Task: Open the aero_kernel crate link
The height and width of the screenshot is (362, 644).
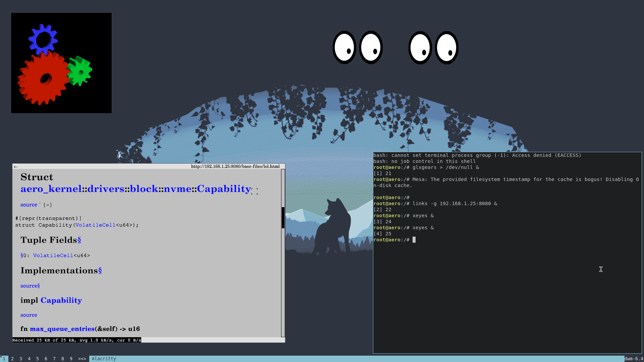Action: 51,189
